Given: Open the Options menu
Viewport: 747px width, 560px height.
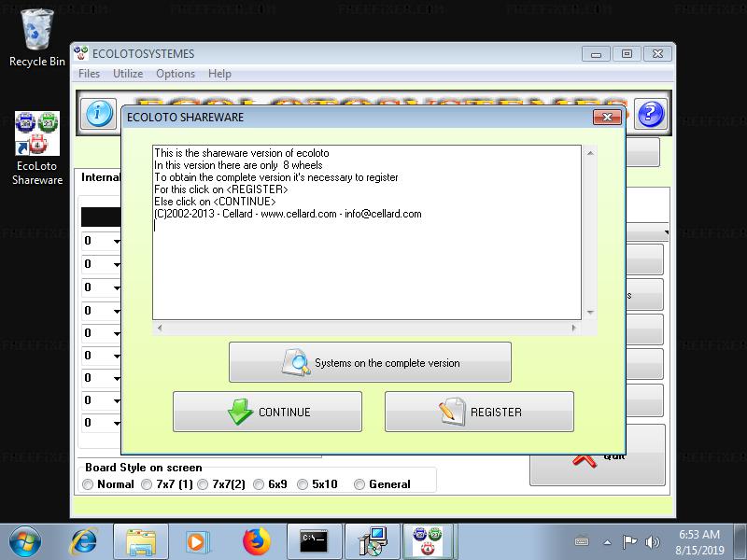Looking at the screenshot, I should 176,74.
